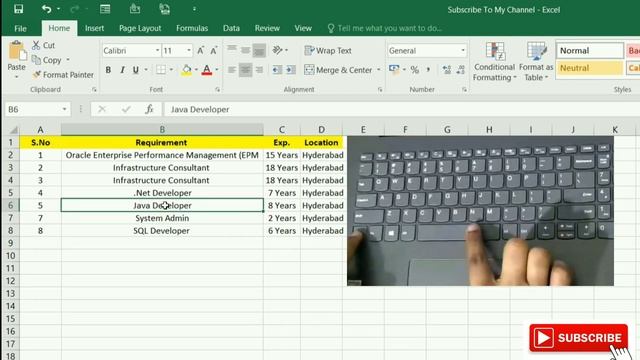
Task: Open the font size 11 dropdown
Action: click(189, 51)
